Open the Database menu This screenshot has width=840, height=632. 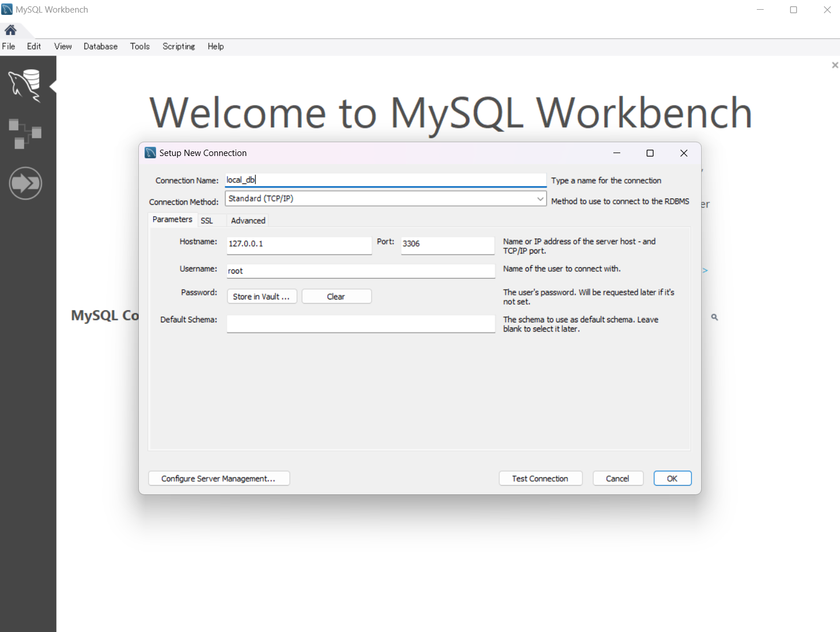point(100,46)
